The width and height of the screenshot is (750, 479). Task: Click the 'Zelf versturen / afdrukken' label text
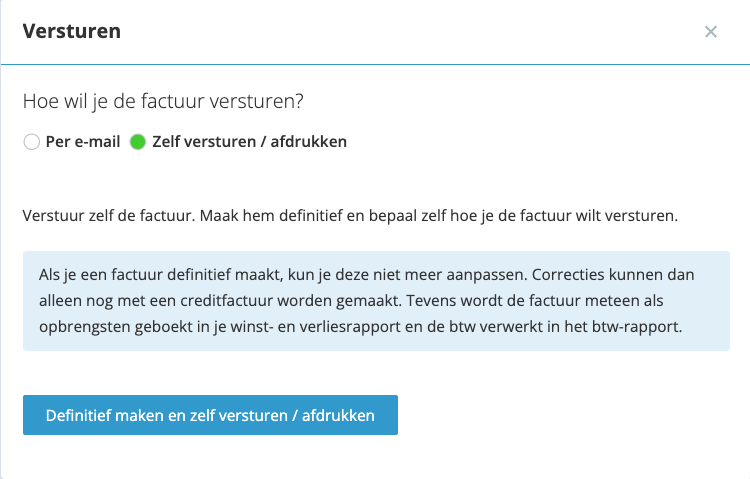tap(249, 142)
